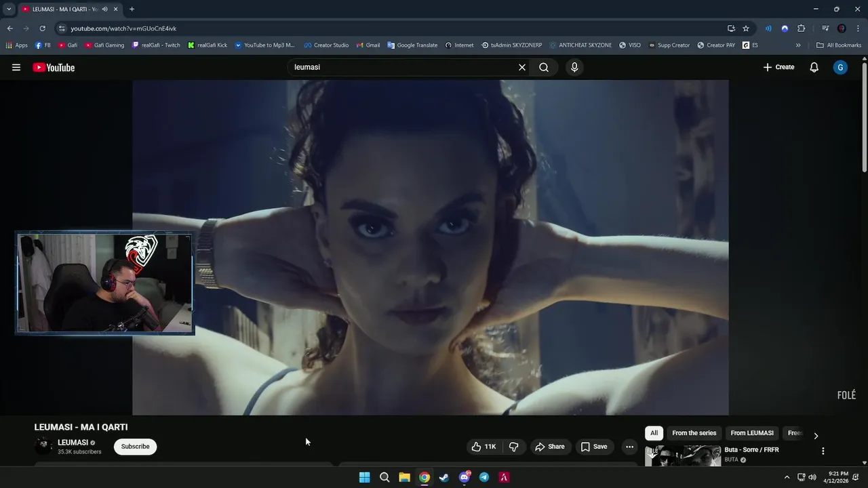Open the Google Translate bookmark
868x488 pixels.
(x=412, y=45)
